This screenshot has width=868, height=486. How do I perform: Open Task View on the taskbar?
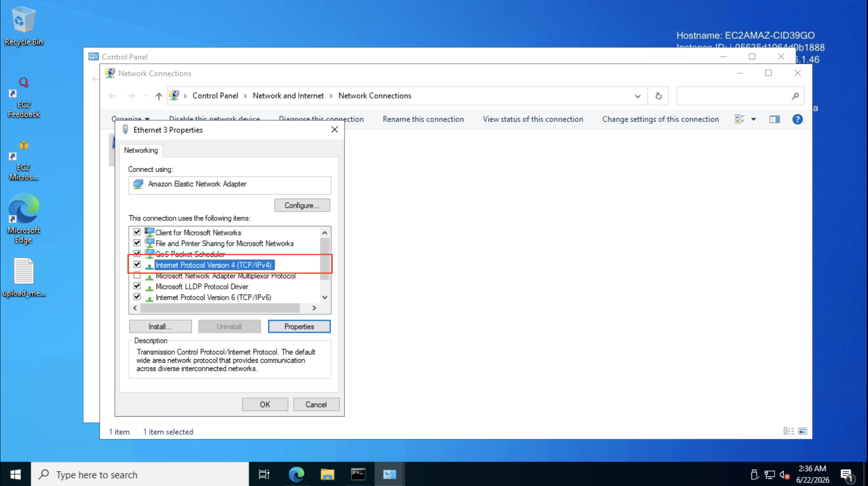point(264,474)
